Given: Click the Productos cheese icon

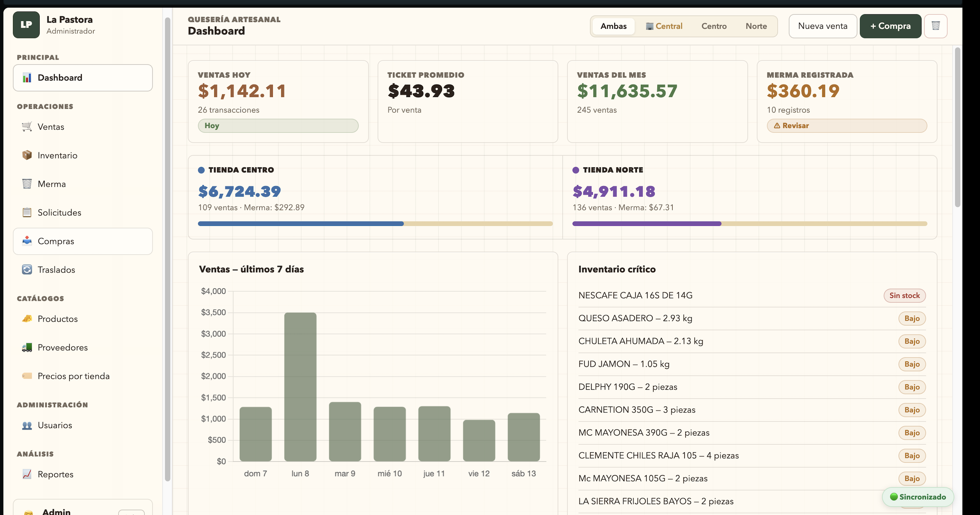Looking at the screenshot, I should click(x=26, y=319).
